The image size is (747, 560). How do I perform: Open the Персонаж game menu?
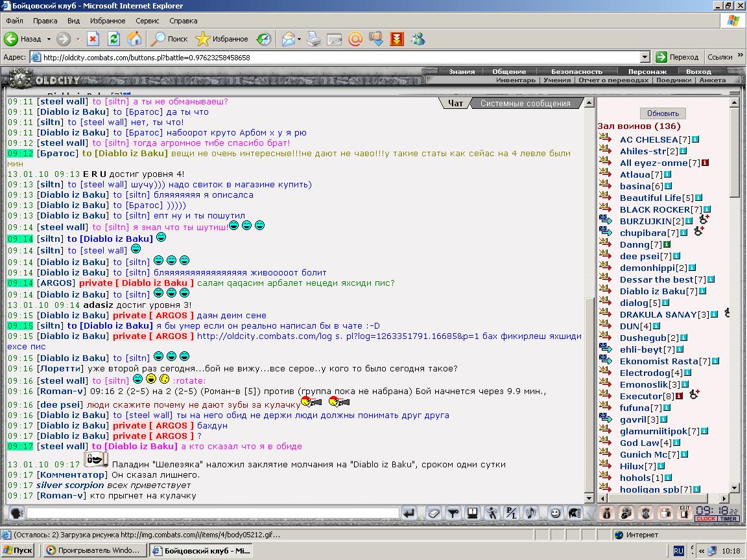(647, 71)
